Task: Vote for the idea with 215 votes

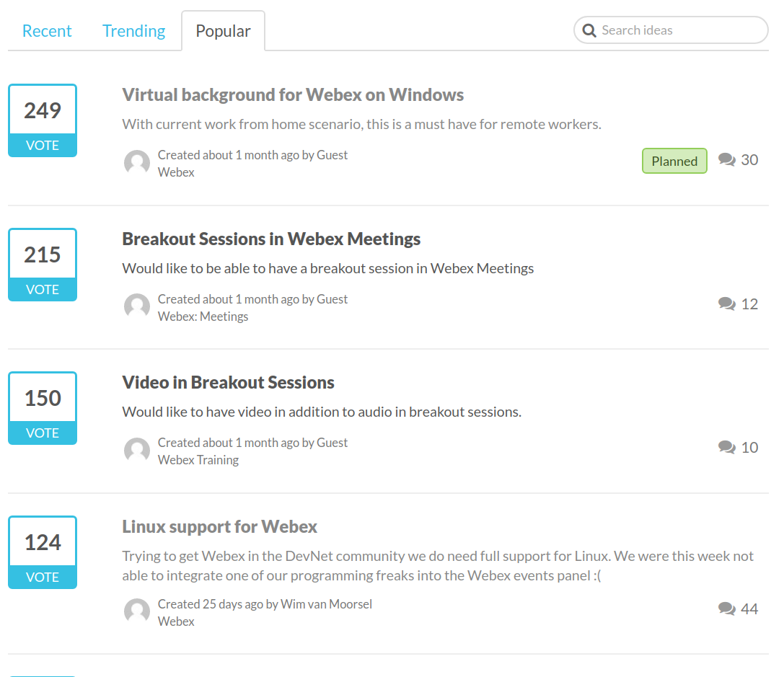Action: point(43,289)
